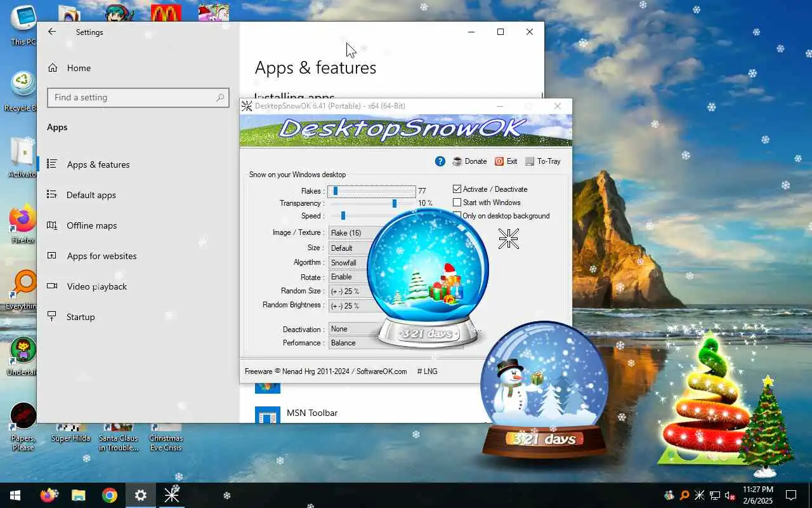Click the DesktopSnowOK snowflake tray icon
Image resolution: width=812 pixels, height=508 pixels.
tap(700, 495)
